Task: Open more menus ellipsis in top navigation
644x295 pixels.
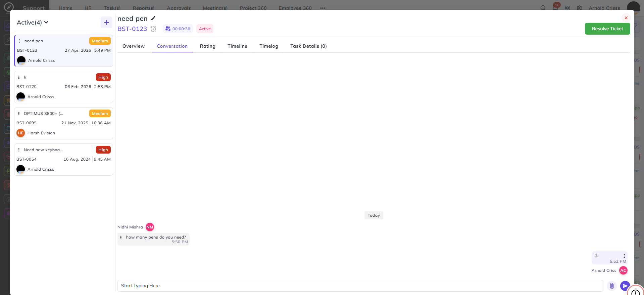Action: point(323,8)
